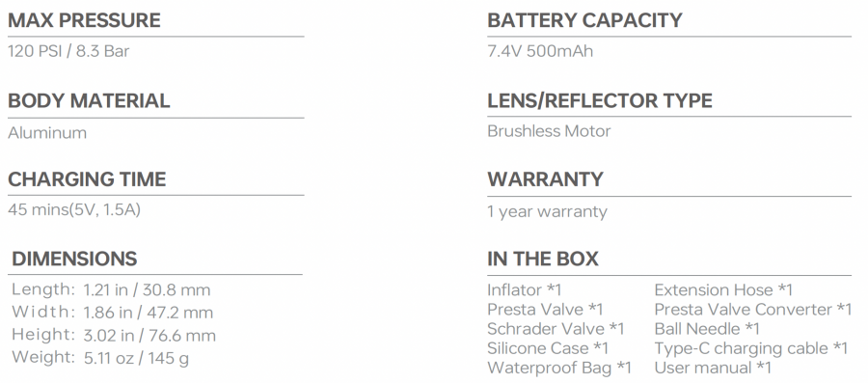Click the CHARGING TIME heading
Screen dimensions: 868x383
(x=87, y=179)
